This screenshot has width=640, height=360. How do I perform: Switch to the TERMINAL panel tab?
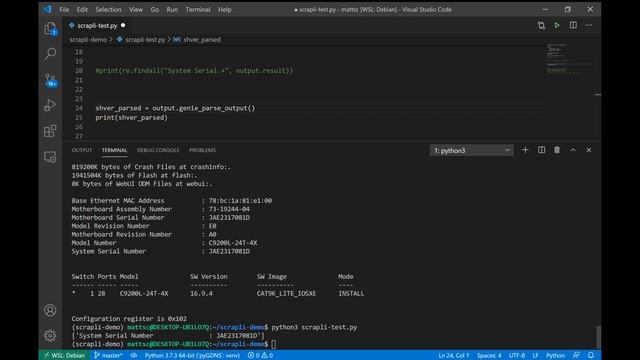[x=114, y=150]
